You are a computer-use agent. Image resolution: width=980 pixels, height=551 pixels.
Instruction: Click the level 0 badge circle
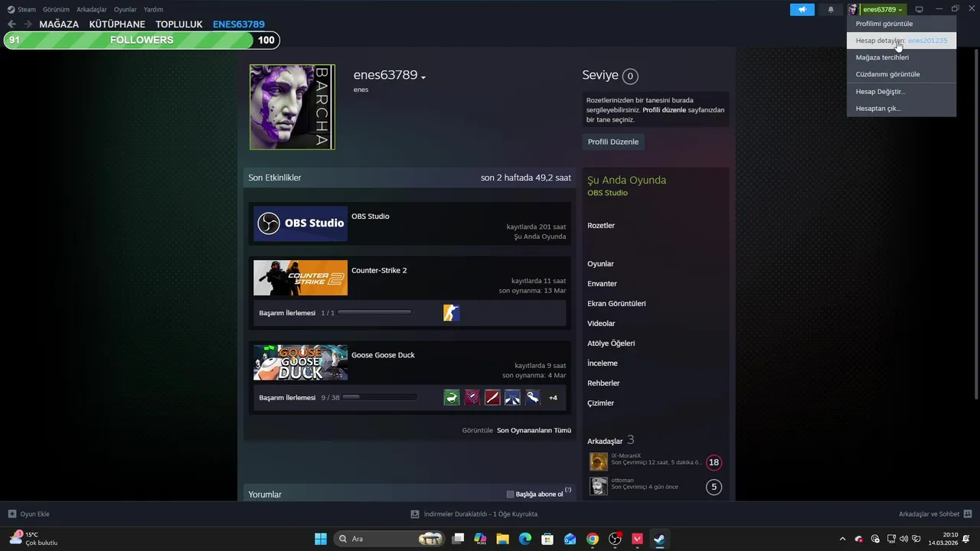[630, 76]
